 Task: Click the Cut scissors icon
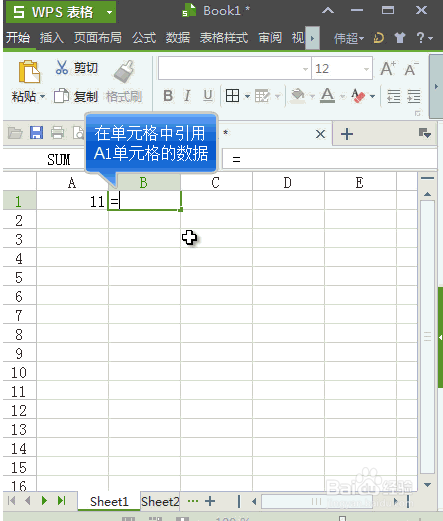point(62,68)
